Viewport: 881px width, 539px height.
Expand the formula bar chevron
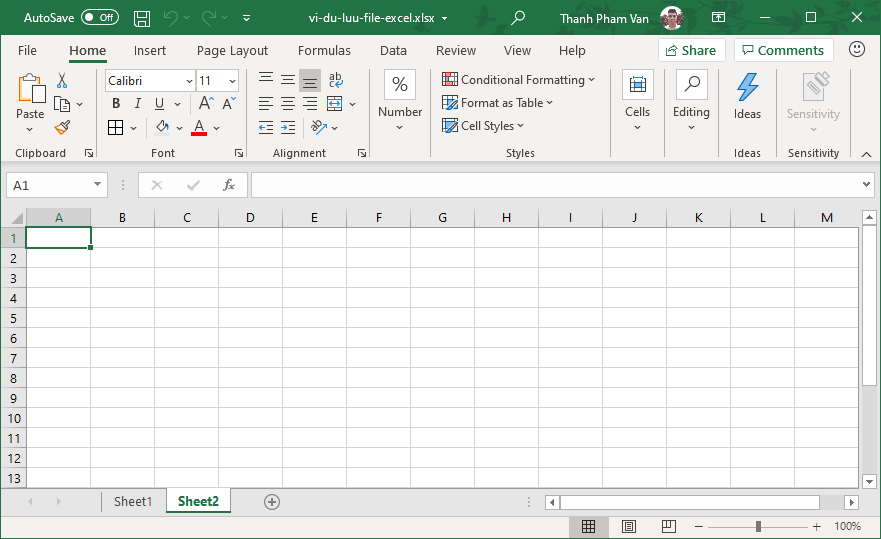point(866,184)
